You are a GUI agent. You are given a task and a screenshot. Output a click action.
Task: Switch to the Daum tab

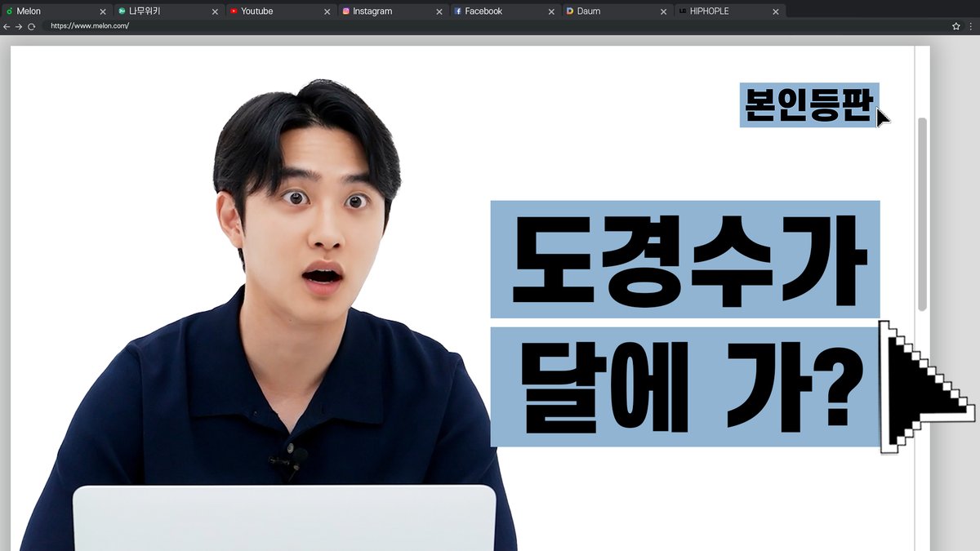pyautogui.click(x=617, y=11)
